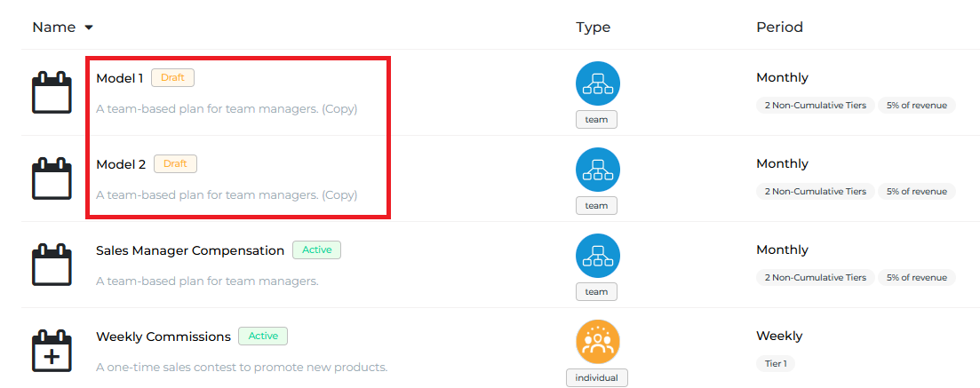Image resolution: width=980 pixels, height=388 pixels.
Task: Click Active badge beside Sales Manager Compensation
Action: click(x=316, y=250)
